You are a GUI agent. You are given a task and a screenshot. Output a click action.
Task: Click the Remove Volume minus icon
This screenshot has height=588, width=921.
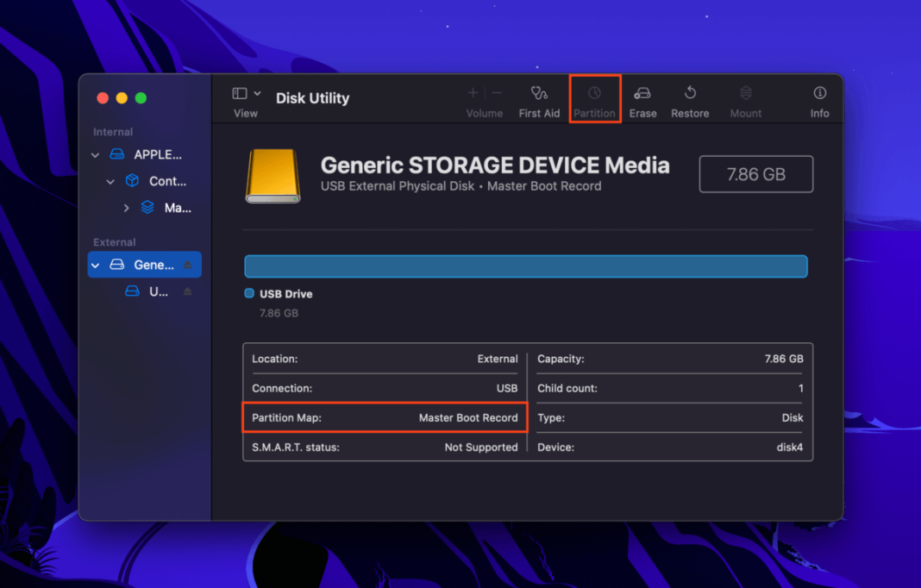[496, 92]
